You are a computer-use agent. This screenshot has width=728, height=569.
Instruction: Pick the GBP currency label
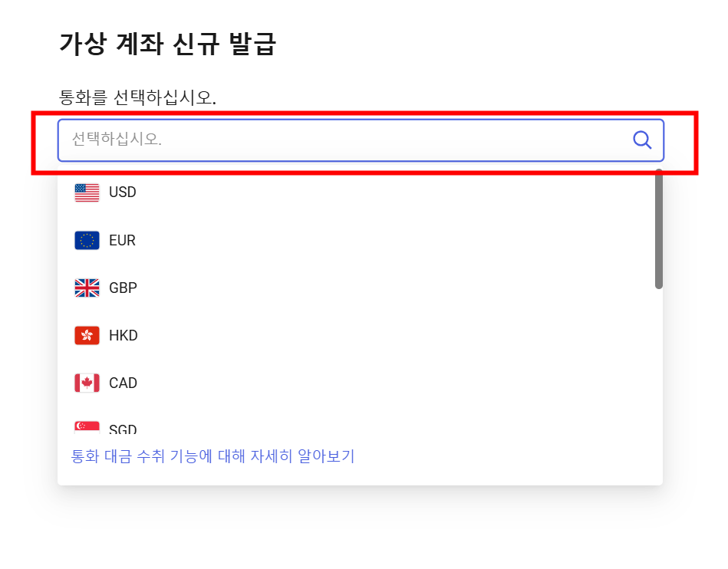(x=123, y=288)
